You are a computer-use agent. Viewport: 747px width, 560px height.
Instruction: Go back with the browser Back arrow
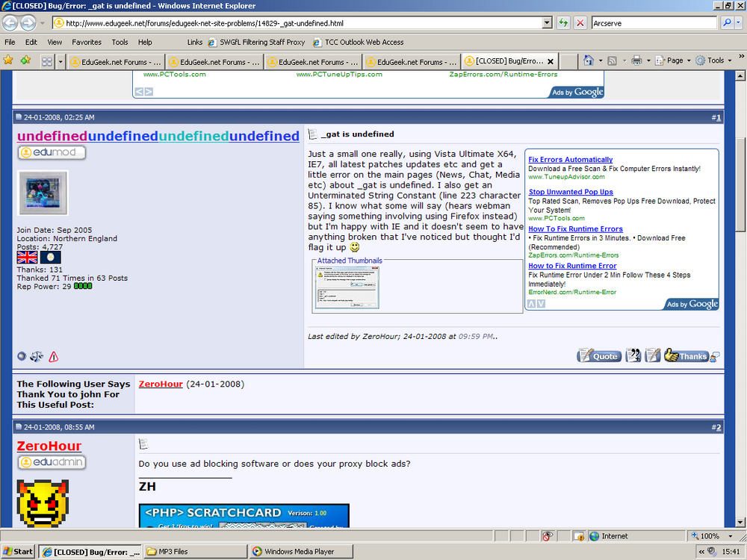tap(10, 23)
